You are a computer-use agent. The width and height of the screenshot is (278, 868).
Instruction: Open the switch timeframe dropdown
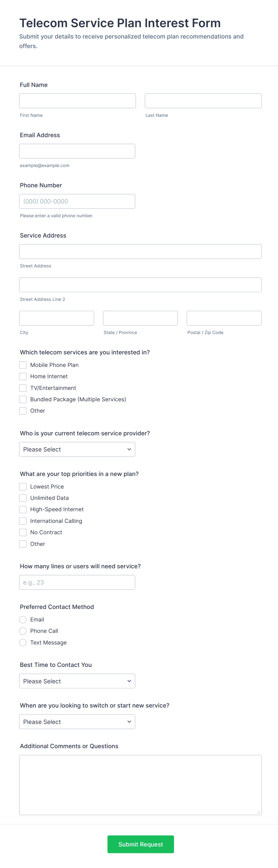pos(77,722)
